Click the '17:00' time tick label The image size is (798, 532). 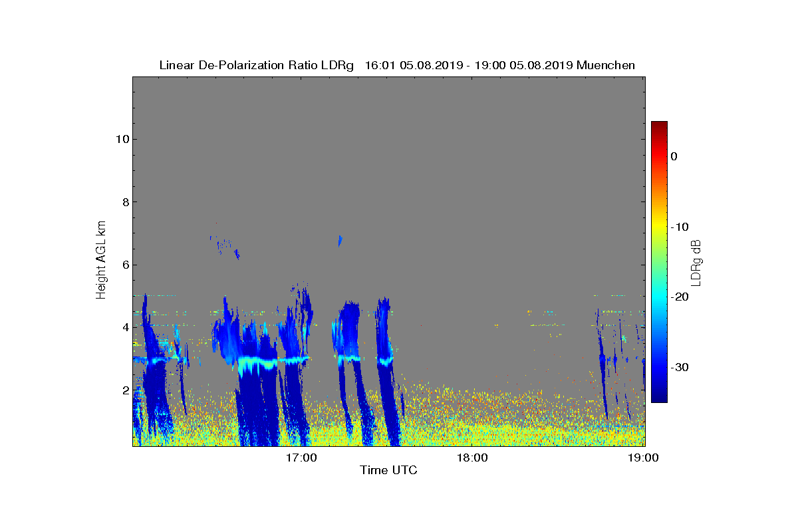pos(301,458)
